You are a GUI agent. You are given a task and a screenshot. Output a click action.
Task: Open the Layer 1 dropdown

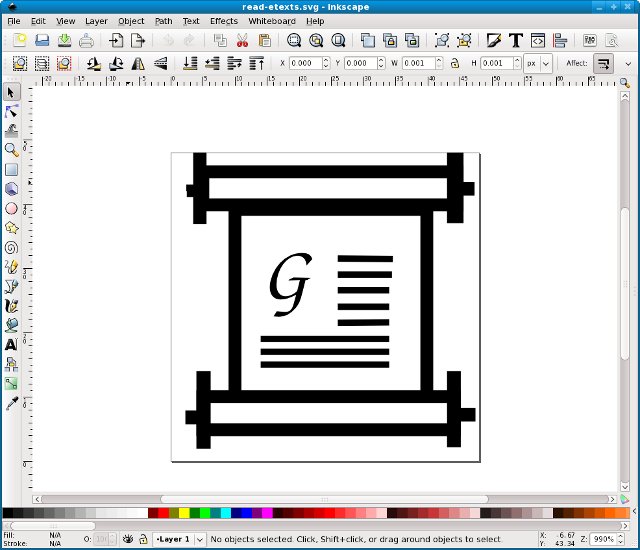tap(200, 539)
